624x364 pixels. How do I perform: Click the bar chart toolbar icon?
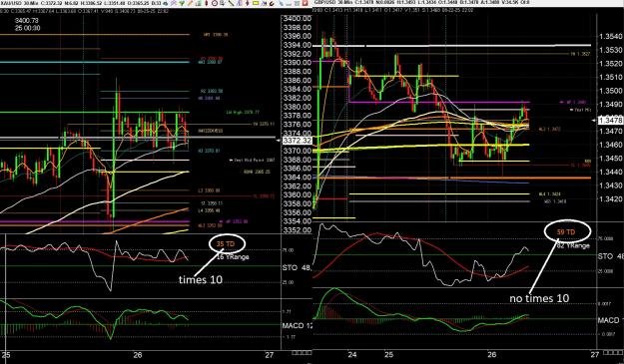click(199, 3)
